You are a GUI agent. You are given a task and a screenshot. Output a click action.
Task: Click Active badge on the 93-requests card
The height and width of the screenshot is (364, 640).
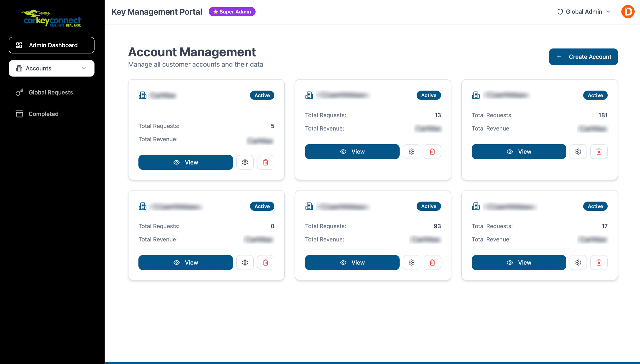coord(429,206)
